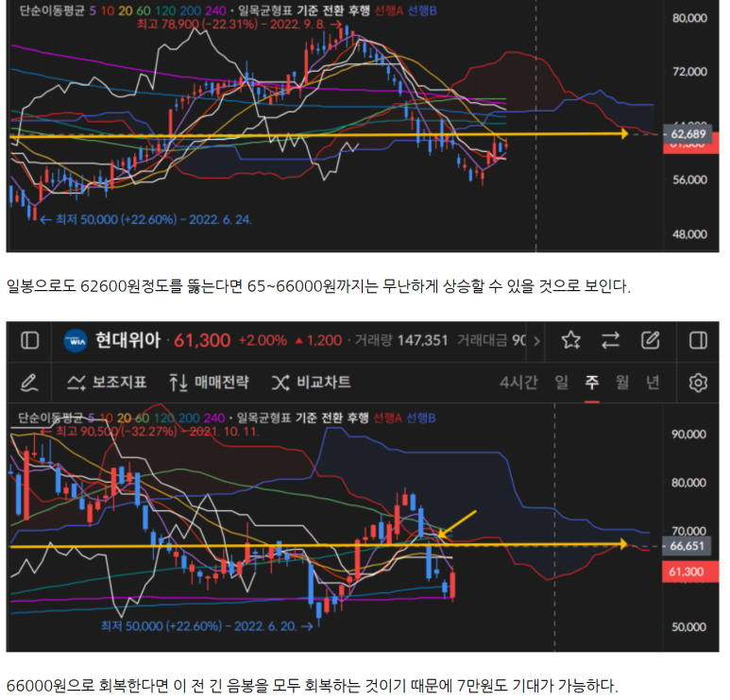Viewport: 730px width, 700px height.
Task: Click 선행A legend label in weekly chart
Action: (x=387, y=418)
